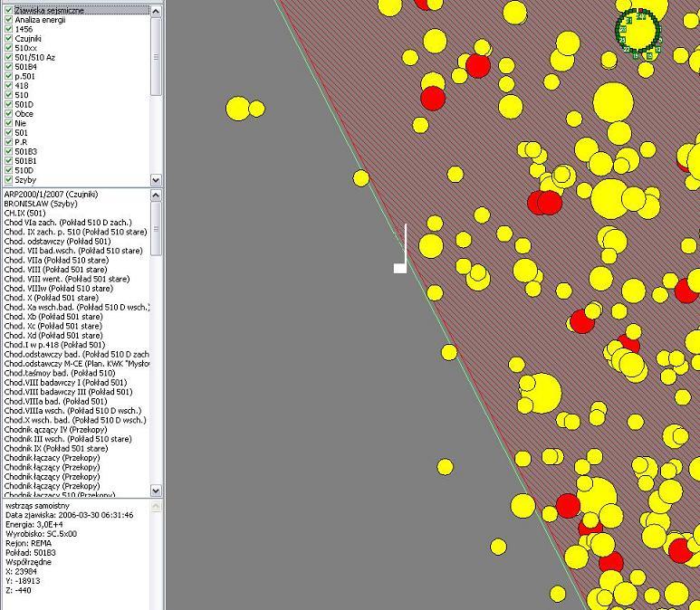
Task: Click the green-ringed seismic event circle
Action: click(638, 32)
